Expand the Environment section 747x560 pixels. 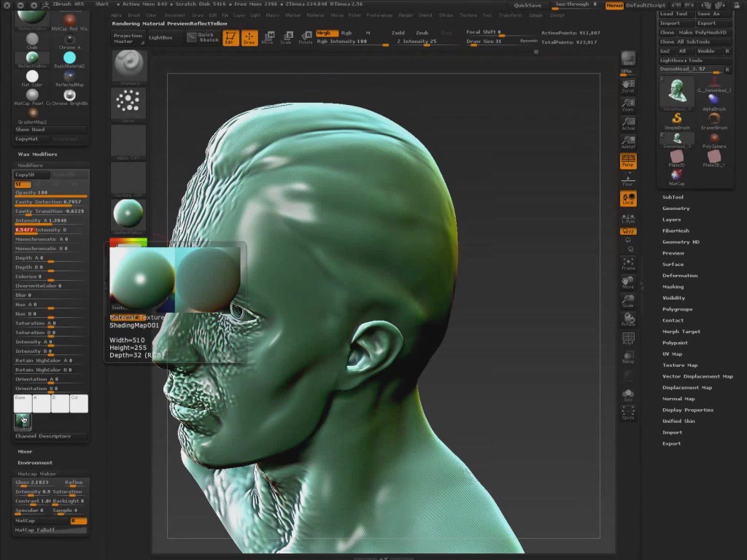coord(35,463)
